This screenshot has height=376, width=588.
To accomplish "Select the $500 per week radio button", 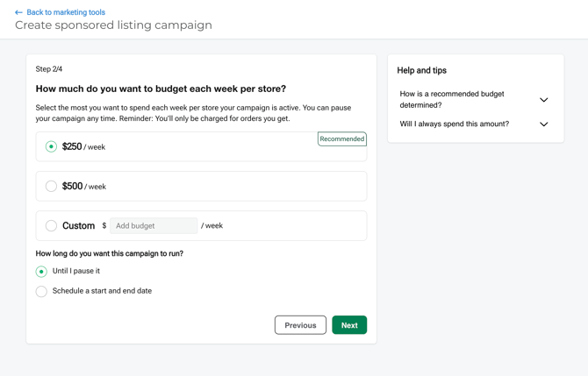I will coord(51,187).
